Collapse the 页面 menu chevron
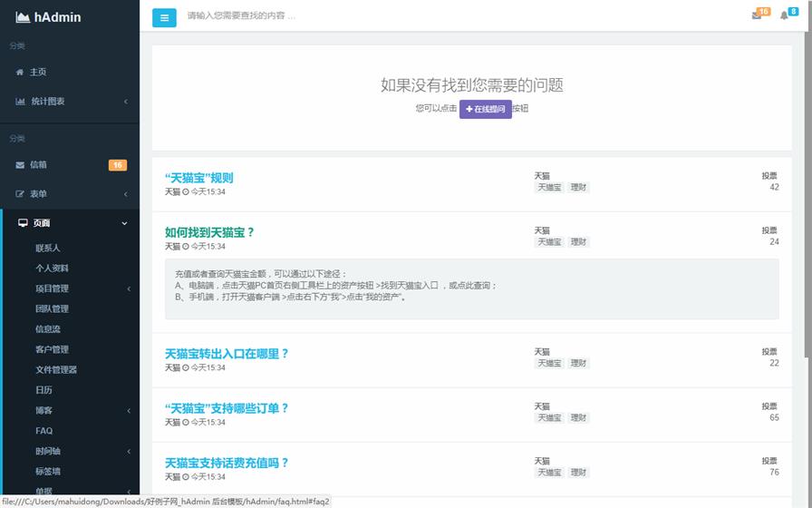The image size is (812, 508). [x=124, y=223]
